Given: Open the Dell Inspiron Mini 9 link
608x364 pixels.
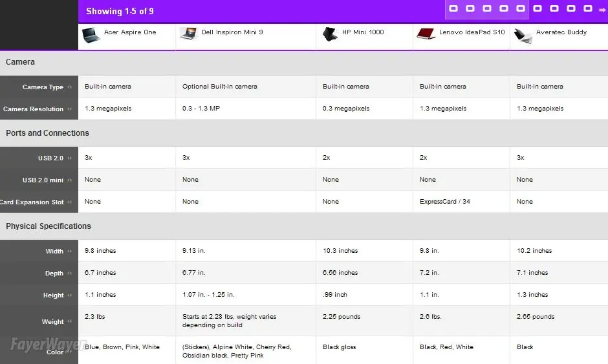Looking at the screenshot, I should (232, 32).
